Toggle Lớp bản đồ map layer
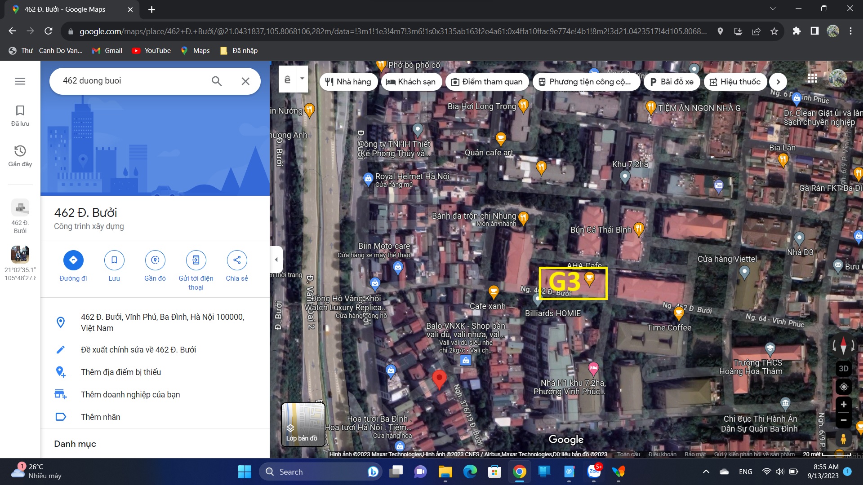The image size is (868, 485). [303, 424]
